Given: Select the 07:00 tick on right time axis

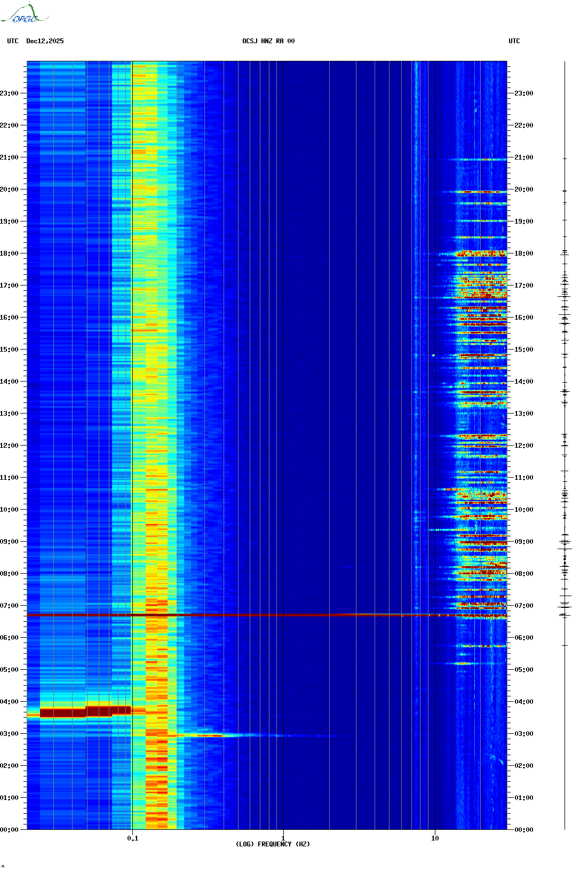Looking at the screenshot, I should pyautogui.click(x=523, y=606).
